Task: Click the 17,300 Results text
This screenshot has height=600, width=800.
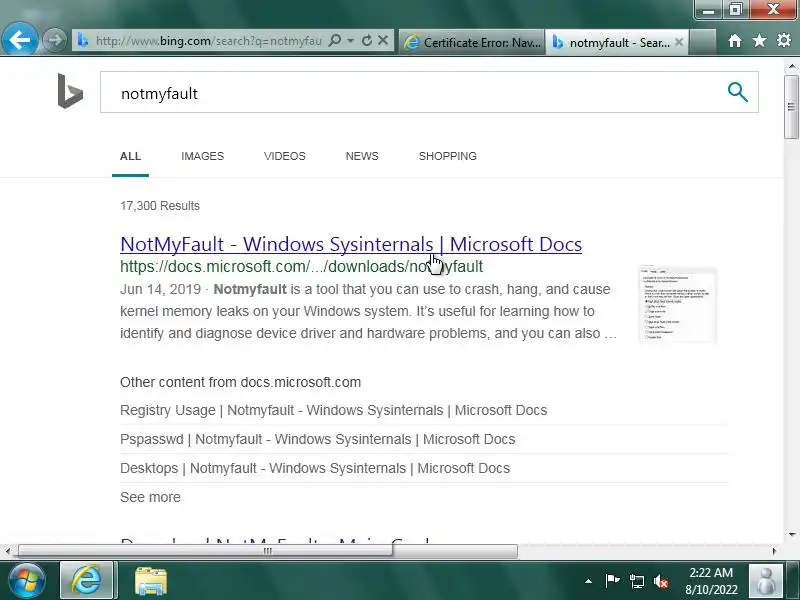Action: pos(160,206)
